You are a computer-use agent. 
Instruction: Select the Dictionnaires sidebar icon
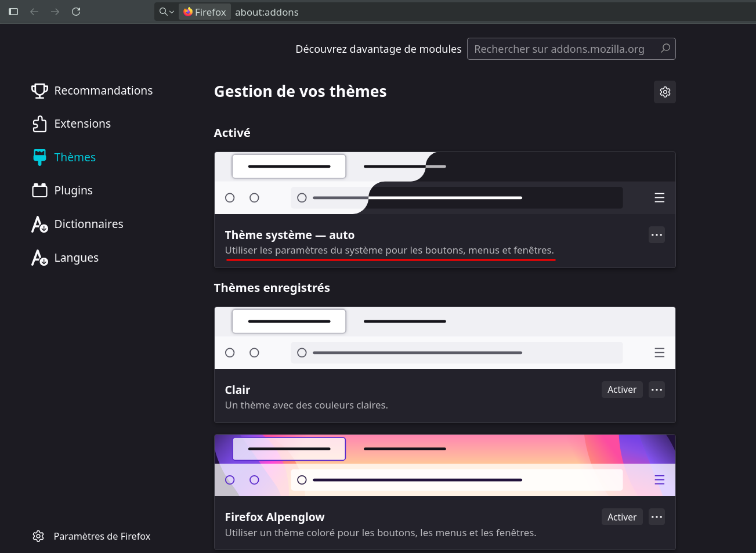click(x=39, y=224)
